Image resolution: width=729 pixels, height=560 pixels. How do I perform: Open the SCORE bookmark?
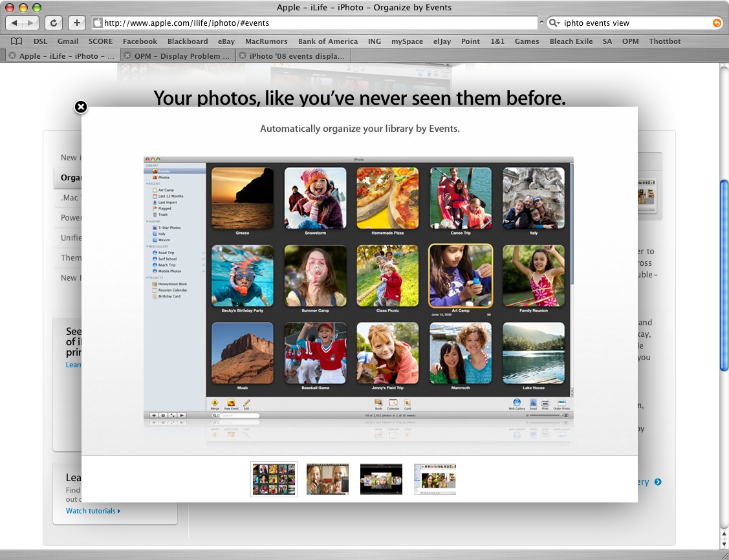point(100,41)
